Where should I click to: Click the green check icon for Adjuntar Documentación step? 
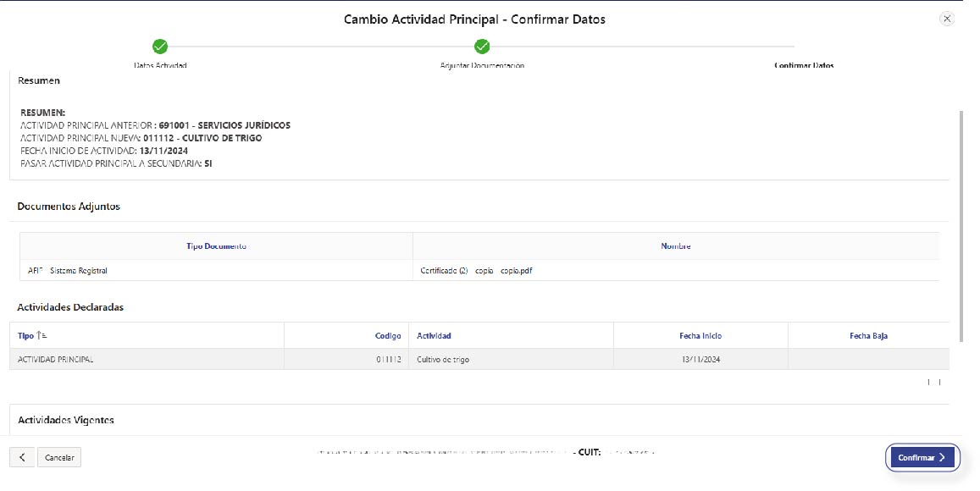482,47
